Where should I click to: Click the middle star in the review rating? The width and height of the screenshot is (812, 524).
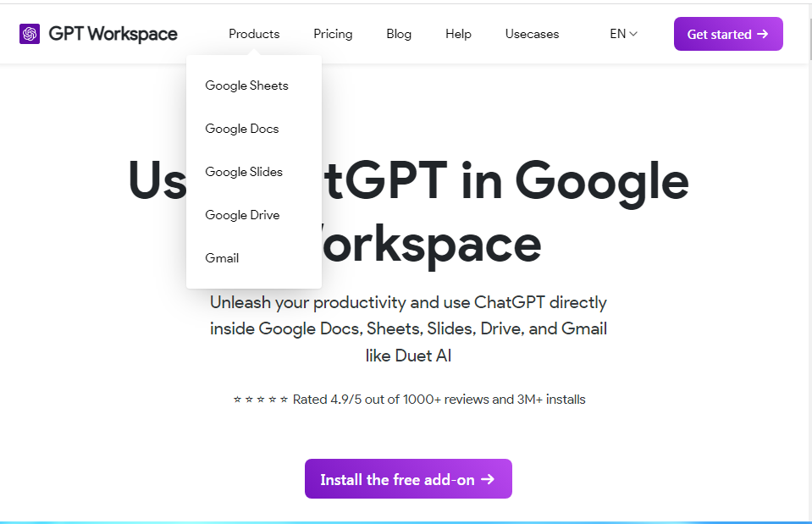(x=260, y=399)
